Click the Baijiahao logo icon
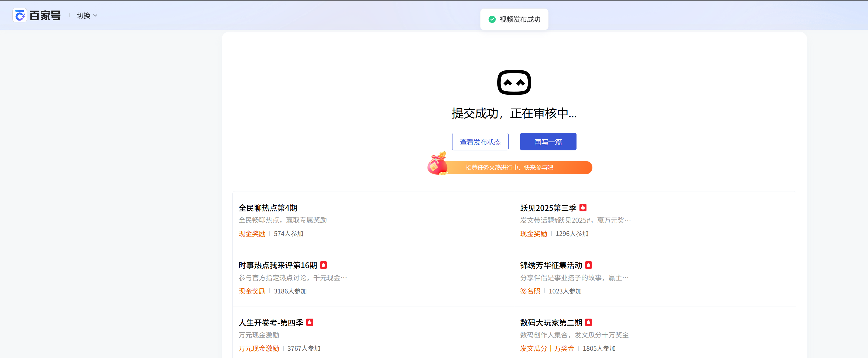The width and height of the screenshot is (868, 358). click(19, 15)
